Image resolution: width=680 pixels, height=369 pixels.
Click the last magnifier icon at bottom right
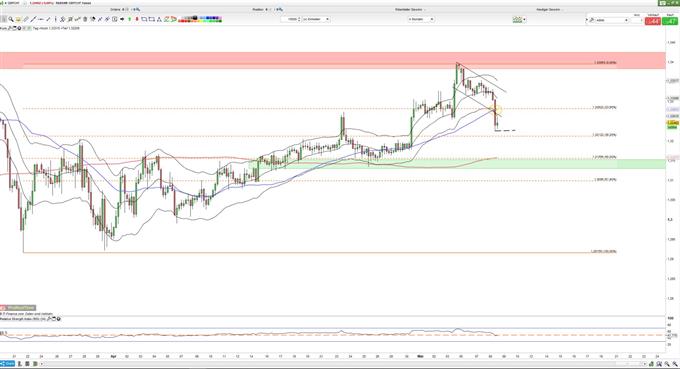[x=675, y=364]
